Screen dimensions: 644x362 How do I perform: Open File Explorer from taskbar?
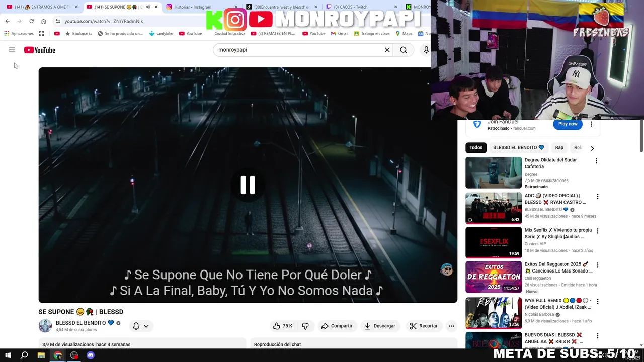point(41,355)
